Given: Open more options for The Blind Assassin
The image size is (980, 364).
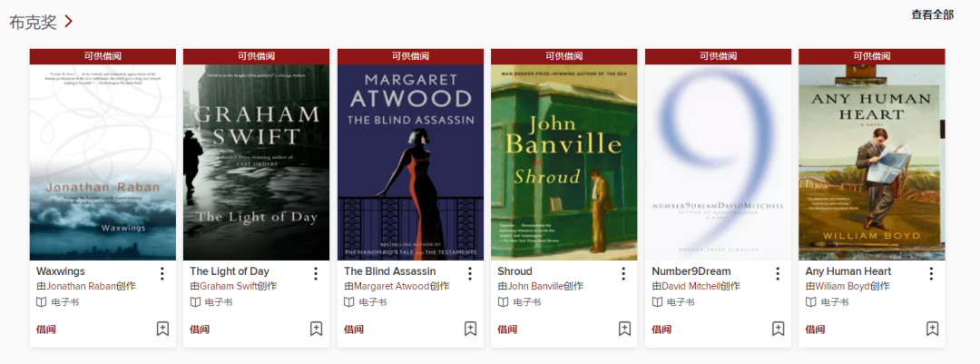Looking at the screenshot, I should coord(470,273).
